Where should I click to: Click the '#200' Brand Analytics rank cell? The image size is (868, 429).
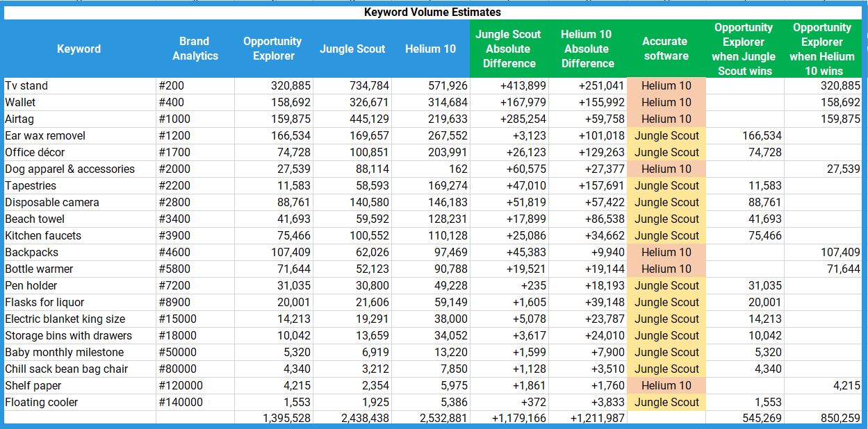[x=195, y=86]
